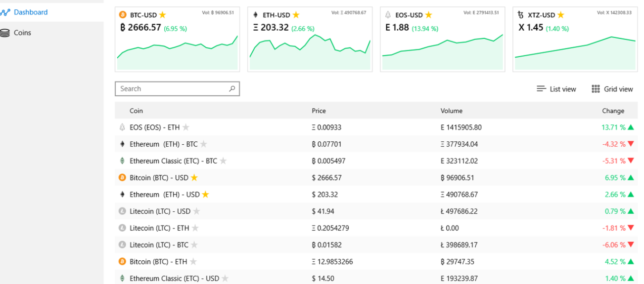Click Litecoin icon in LTC - USD row

coord(123,211)
